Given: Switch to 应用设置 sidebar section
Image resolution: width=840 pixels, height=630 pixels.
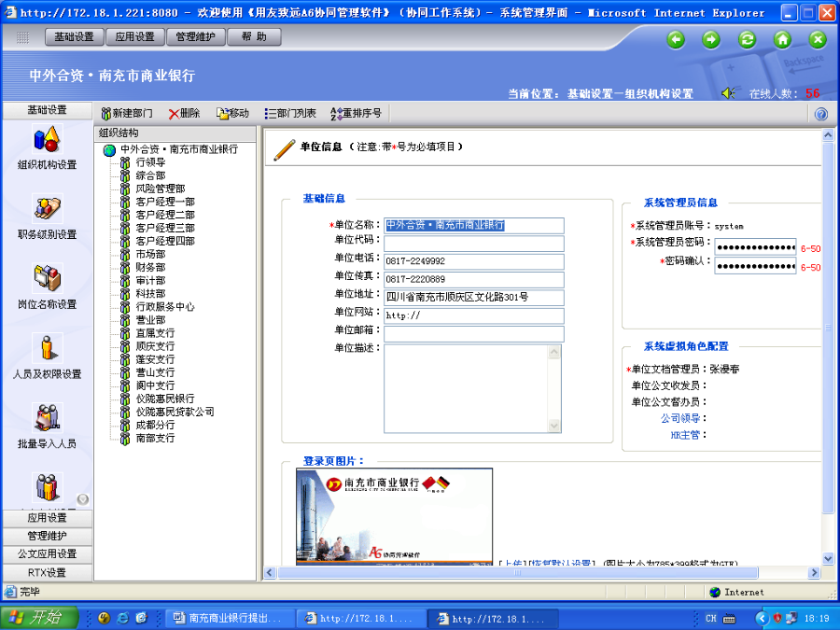Looking at the screenshot, I should pos(48,517).
